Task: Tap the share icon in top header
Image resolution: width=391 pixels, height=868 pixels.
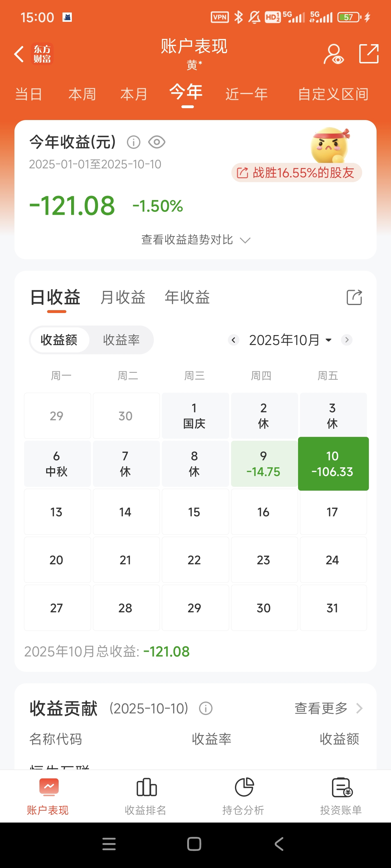Action: [368, 53]
